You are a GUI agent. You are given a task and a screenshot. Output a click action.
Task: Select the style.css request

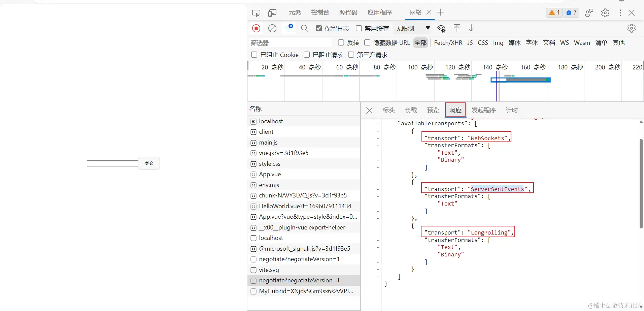304,164
